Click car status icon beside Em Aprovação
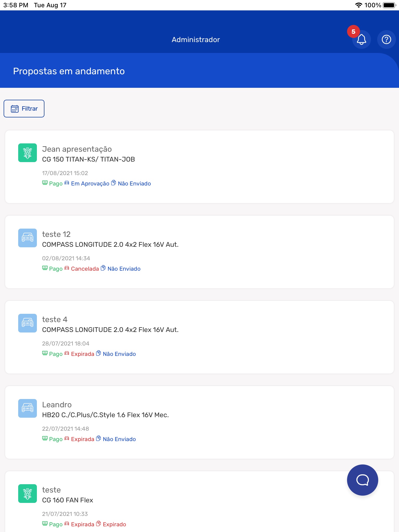 click(67, 183)
